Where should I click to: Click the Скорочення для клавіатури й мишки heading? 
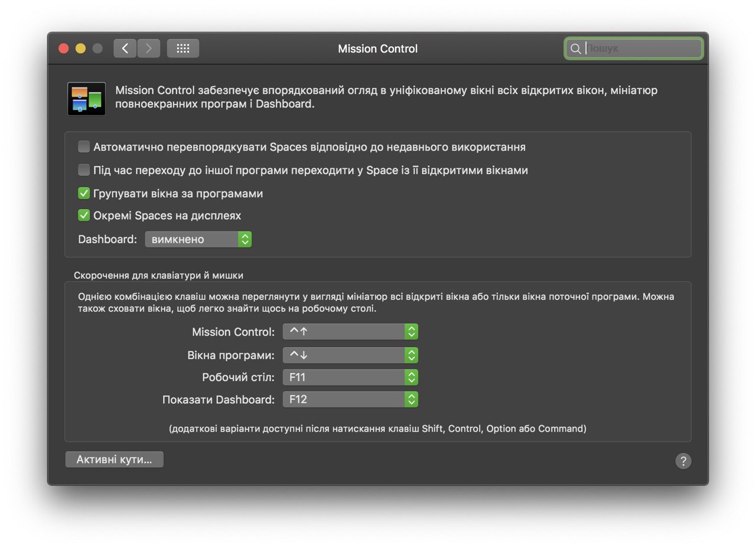point(158,275)
